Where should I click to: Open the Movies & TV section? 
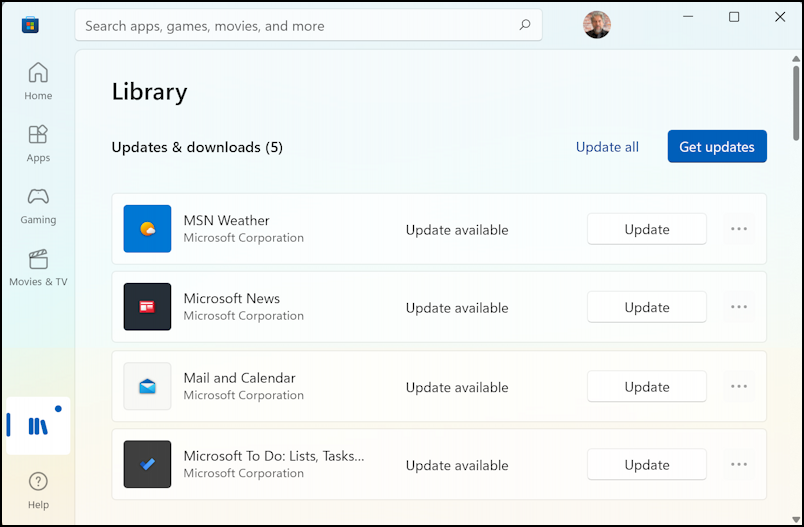coord(38,268)
